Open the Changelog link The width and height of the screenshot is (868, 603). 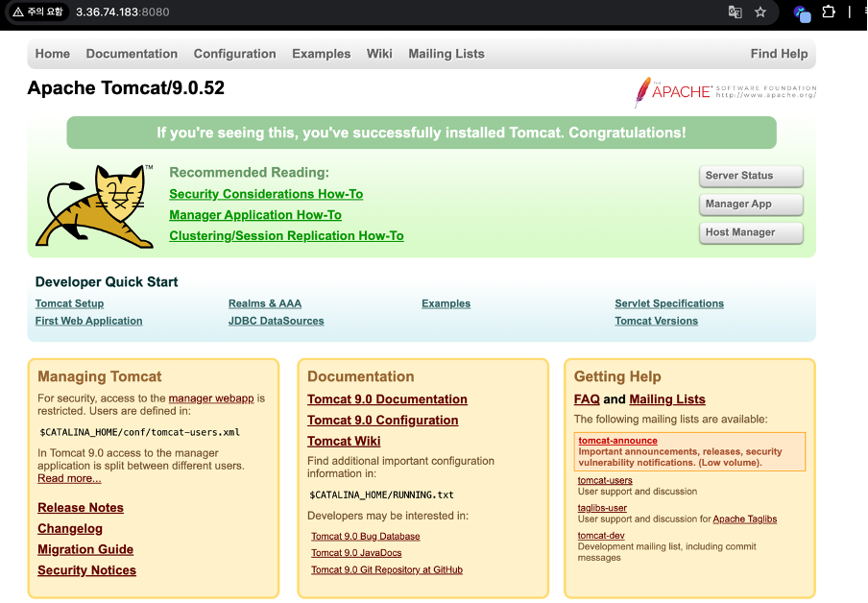pos(70,529)
